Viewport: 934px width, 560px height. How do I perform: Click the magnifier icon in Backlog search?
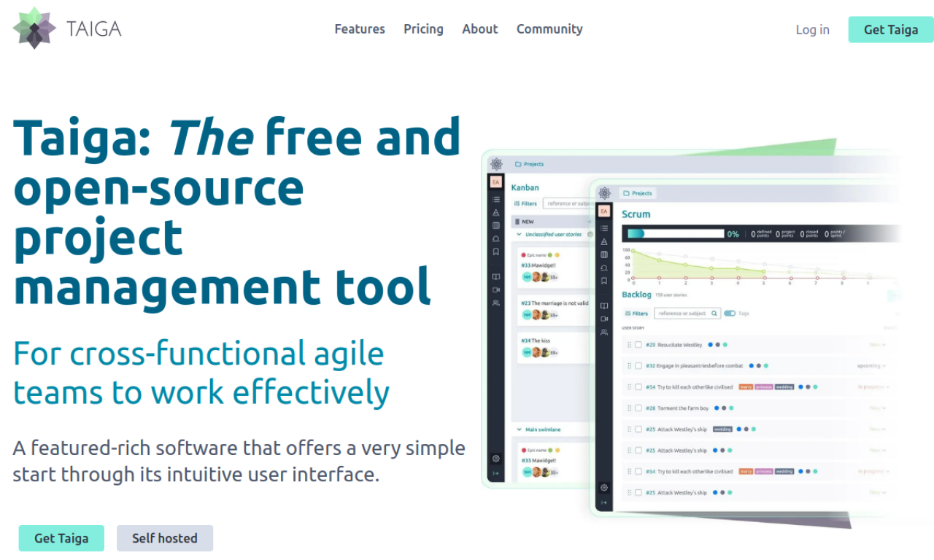click(714, 314)
